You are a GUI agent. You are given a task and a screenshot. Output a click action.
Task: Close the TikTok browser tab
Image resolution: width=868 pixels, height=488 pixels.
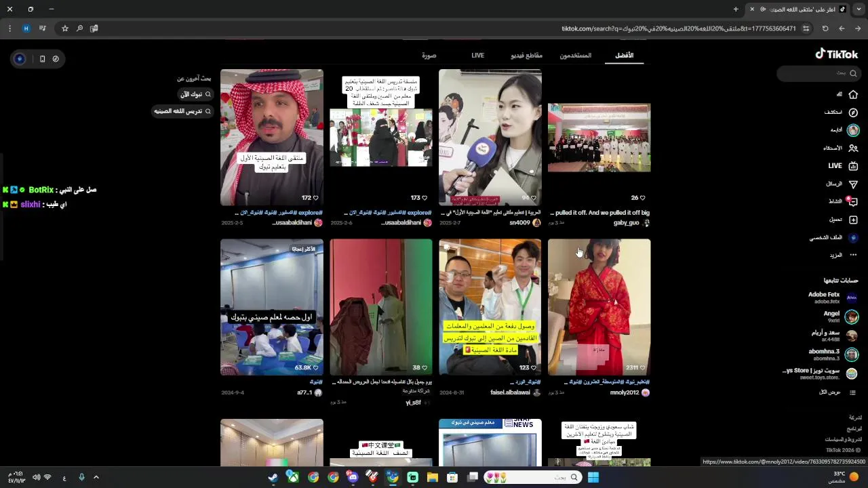click(751, 9)
